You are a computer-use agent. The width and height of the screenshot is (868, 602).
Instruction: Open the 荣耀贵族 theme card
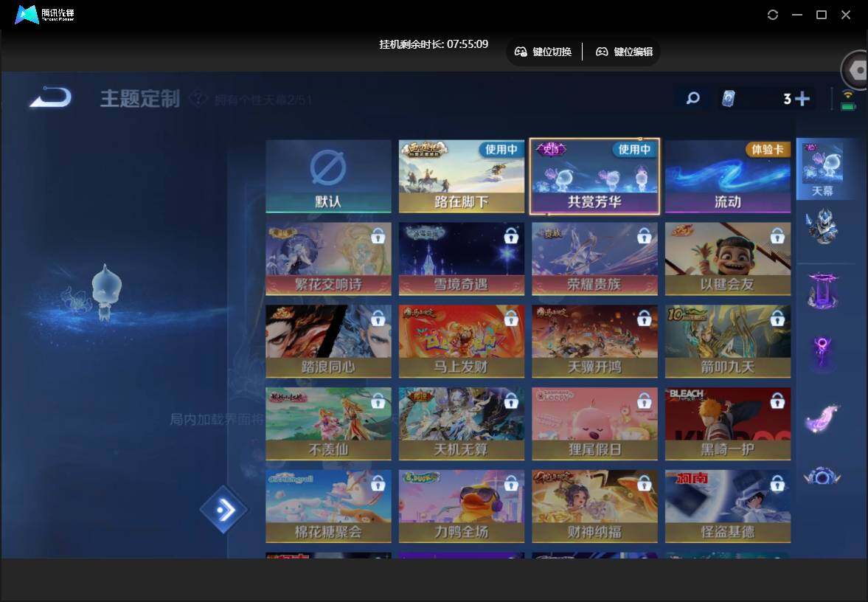click(x=594, y=259)
